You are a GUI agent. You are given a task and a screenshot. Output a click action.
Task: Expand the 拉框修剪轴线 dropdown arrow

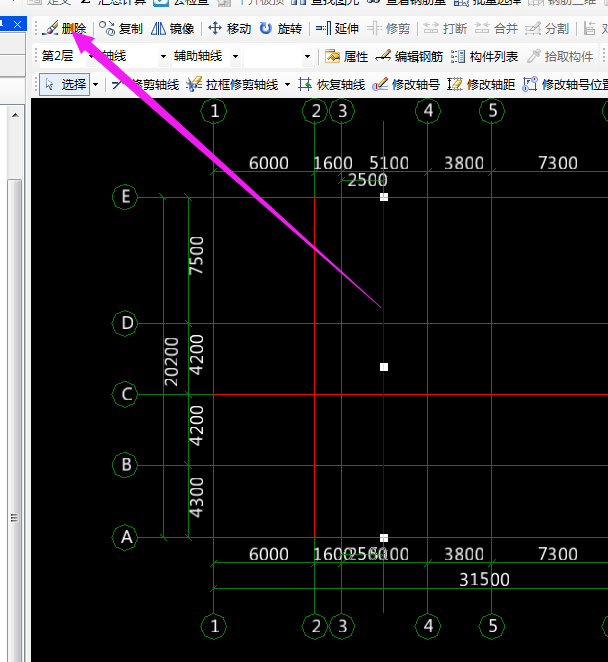tap(288, 84)
